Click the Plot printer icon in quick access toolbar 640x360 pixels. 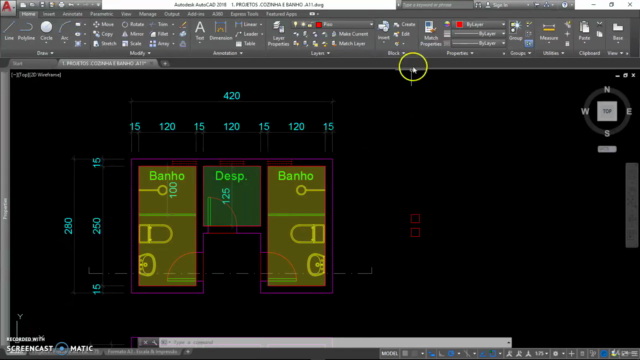[x=62, y=5]
